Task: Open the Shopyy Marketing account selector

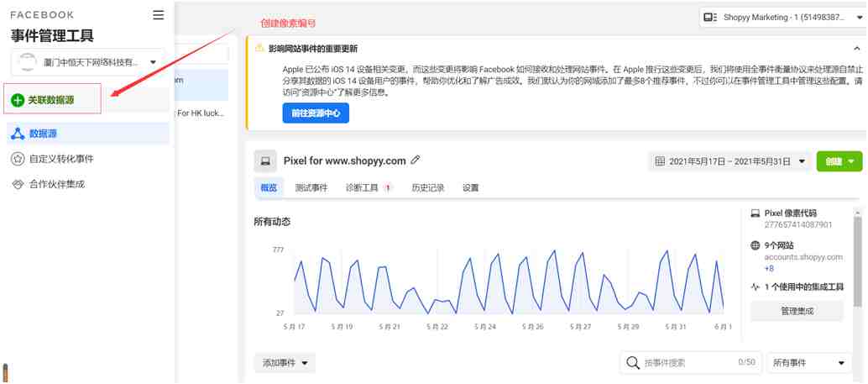Action: [782, 17]
